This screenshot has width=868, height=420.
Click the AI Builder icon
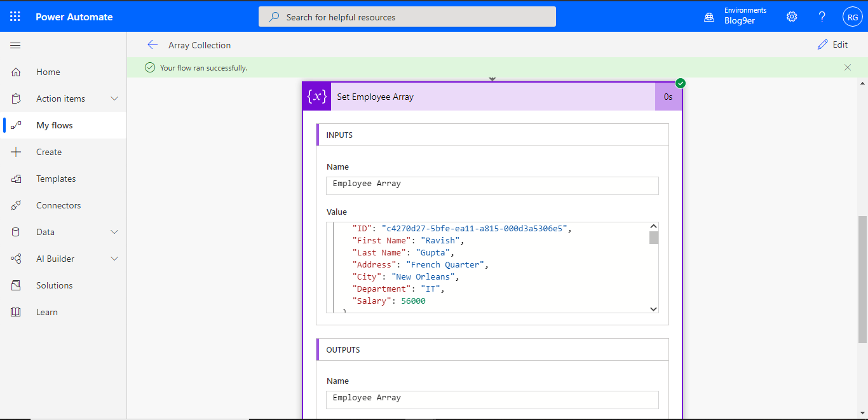pyautogui.click(x=16, y=259)
